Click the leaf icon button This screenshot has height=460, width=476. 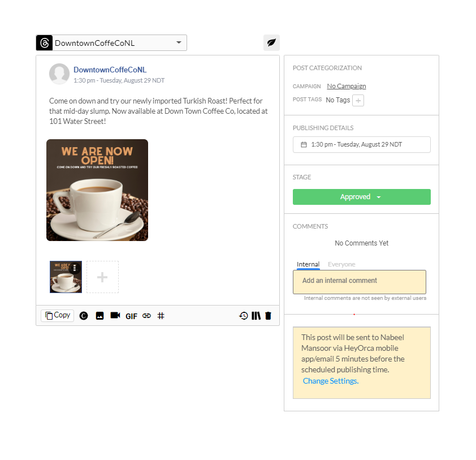click(x=271, y=42)
